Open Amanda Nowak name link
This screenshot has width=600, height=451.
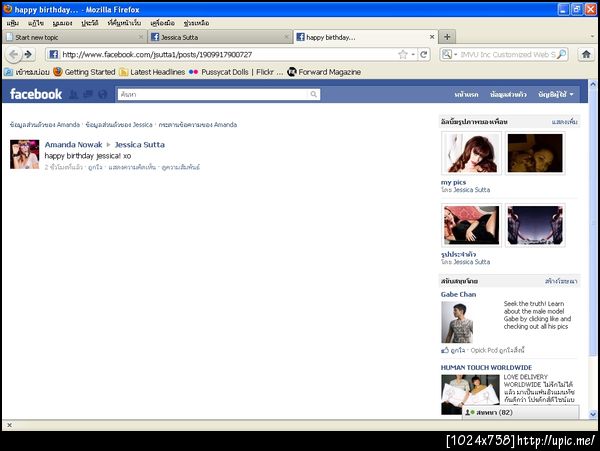73,145
